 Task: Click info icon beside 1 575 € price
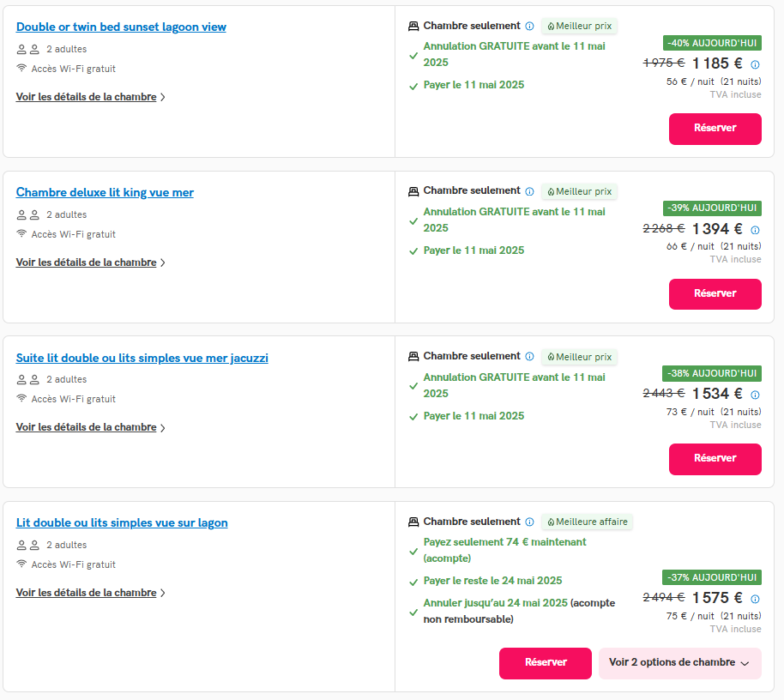click(755, 599)
